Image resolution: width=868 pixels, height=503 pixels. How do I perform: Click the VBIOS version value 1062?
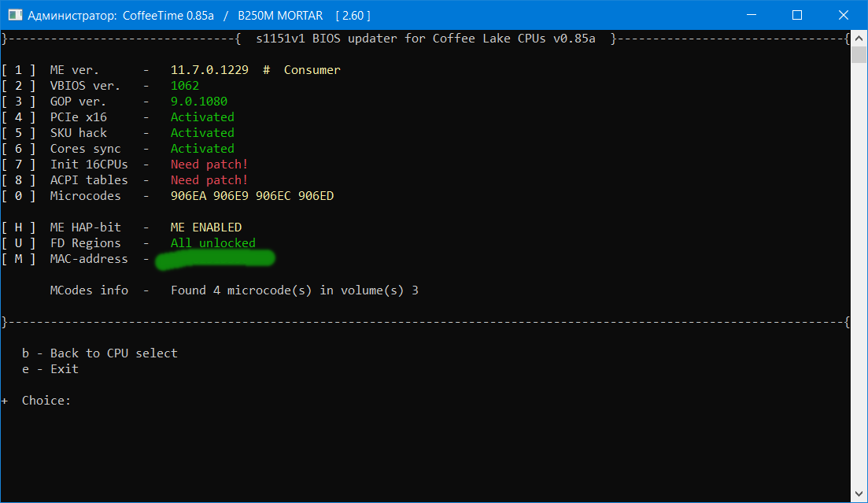coord(184,85)
